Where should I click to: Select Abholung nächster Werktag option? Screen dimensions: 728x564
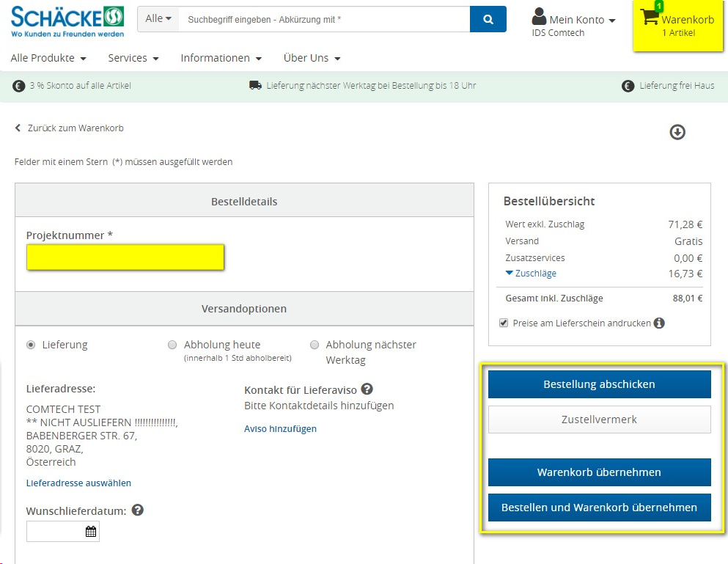click(x=315, y=345)
